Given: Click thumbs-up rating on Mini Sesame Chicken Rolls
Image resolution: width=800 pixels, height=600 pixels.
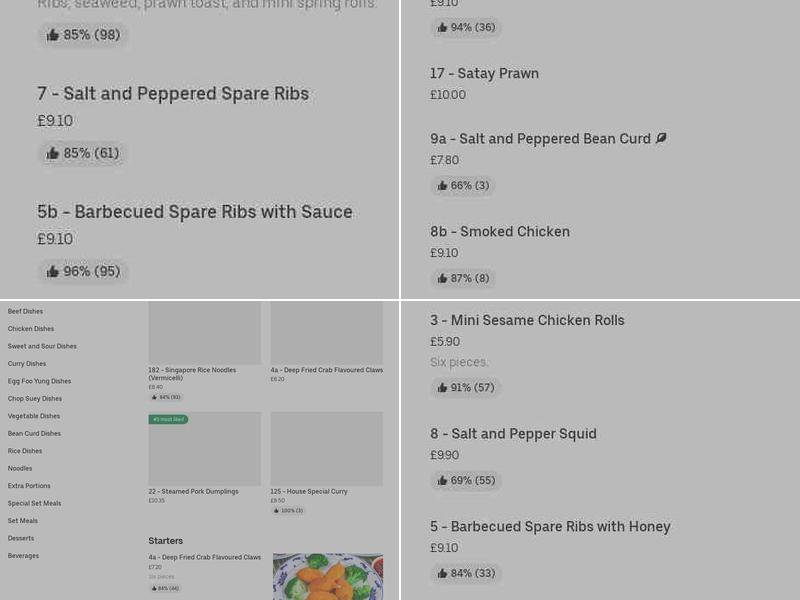Looking at the screenshot, I should click(x=465, y=387).
